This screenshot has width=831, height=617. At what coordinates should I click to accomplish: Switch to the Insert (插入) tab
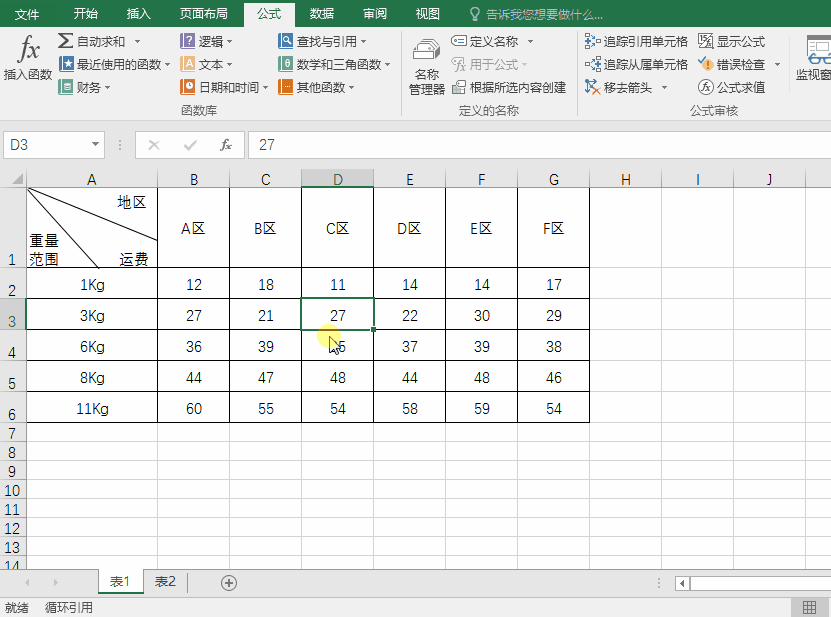coord(138,14)
